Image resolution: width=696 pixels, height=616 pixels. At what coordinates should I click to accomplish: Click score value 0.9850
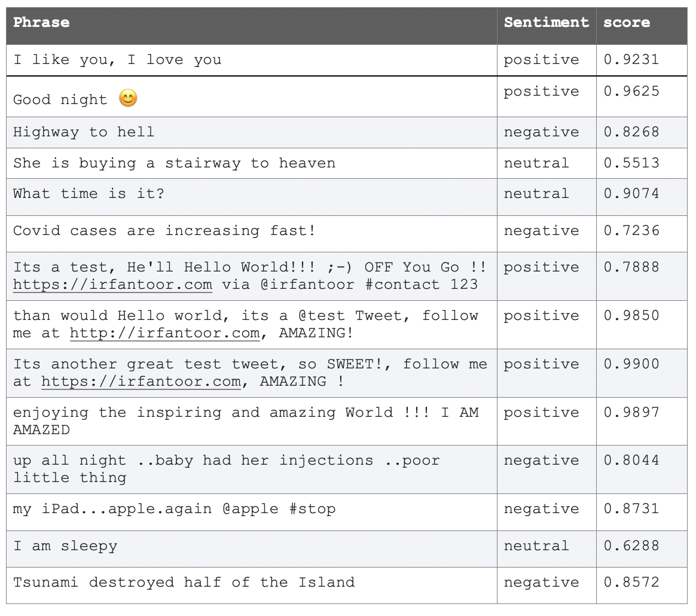tap(631, 316)
